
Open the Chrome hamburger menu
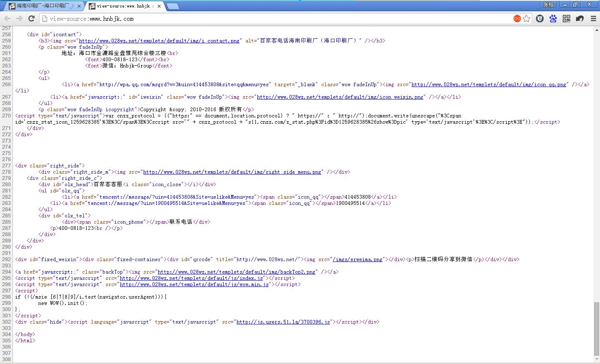(x=593, y=18)
